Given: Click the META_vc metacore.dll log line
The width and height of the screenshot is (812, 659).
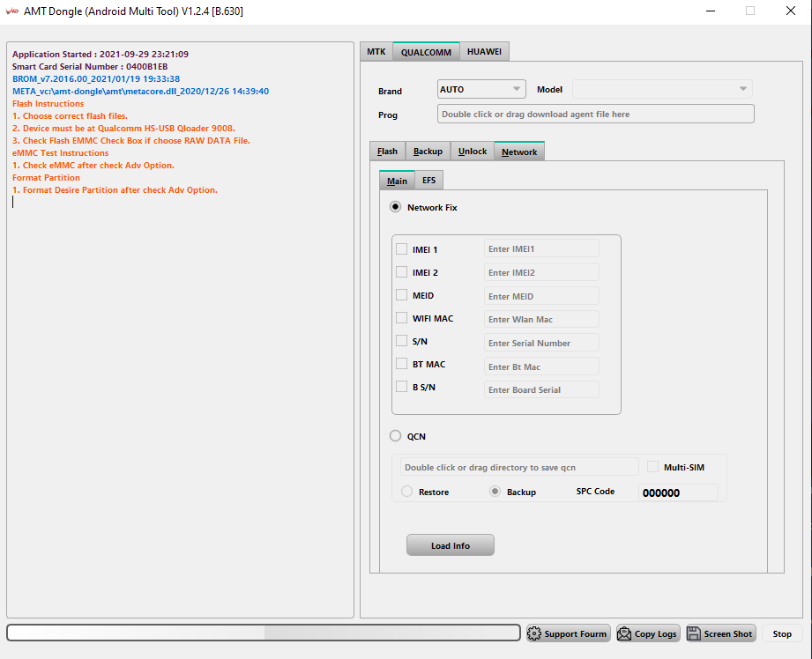Looking at the screenshot, I should tap(140, 91).
